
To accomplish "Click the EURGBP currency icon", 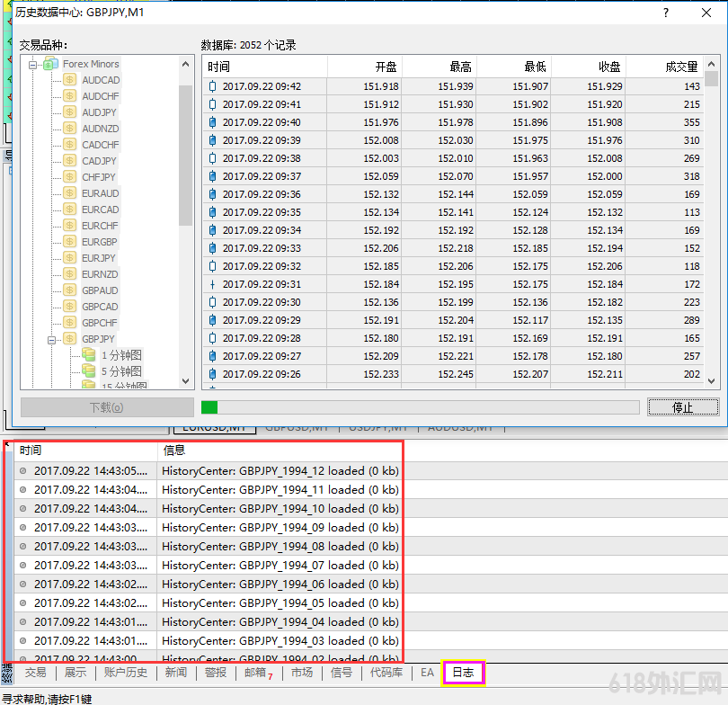I will click(x=70, y=242).
